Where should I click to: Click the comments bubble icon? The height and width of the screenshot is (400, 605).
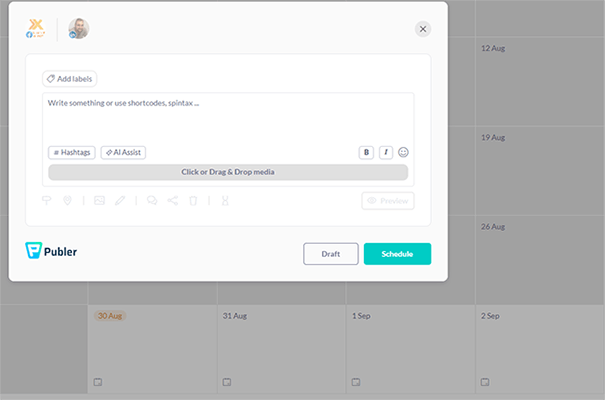tap(152, 201)
